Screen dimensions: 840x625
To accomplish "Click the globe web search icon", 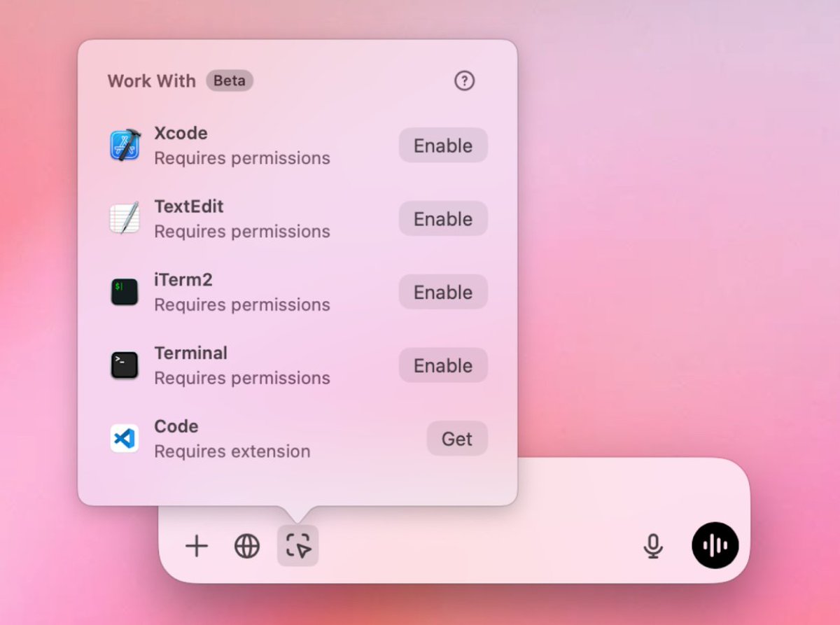I will pos(247,546).
